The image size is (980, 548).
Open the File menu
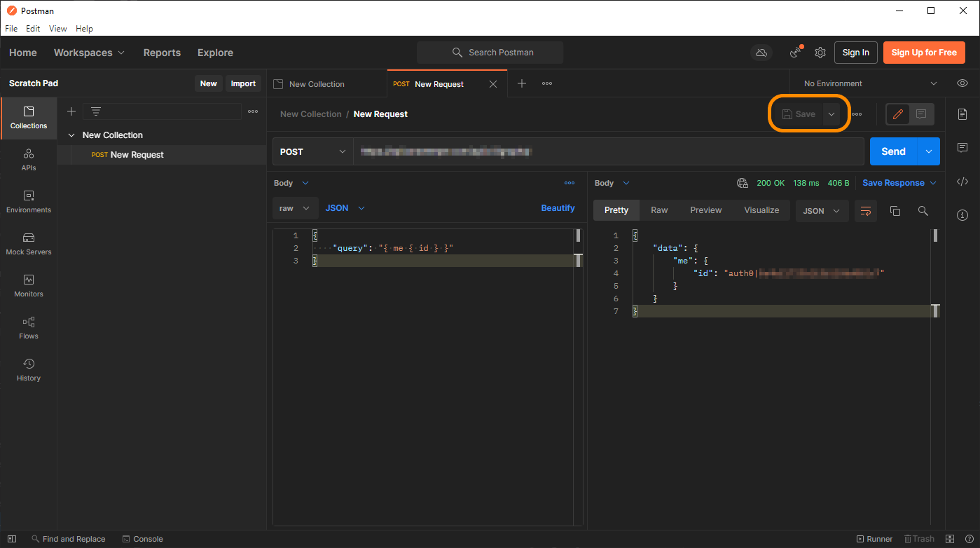[x=11, y=29]
